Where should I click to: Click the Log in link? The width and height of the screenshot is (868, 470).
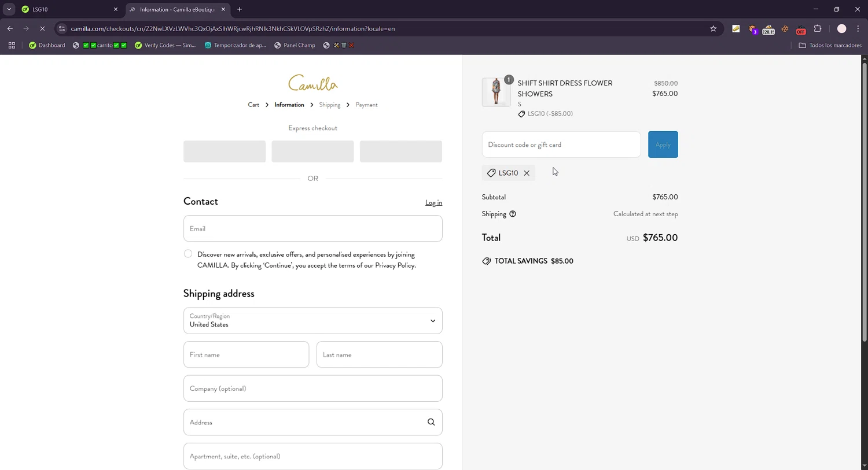point(433,202)
